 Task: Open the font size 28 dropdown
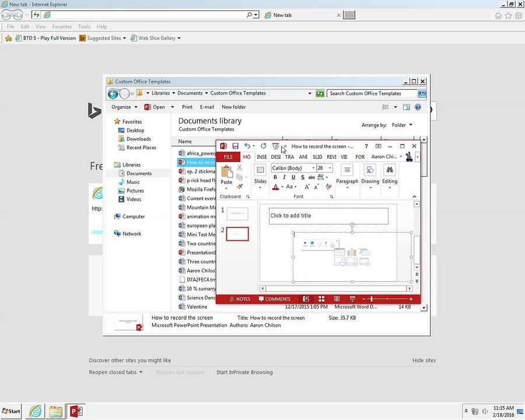(330, 168)
